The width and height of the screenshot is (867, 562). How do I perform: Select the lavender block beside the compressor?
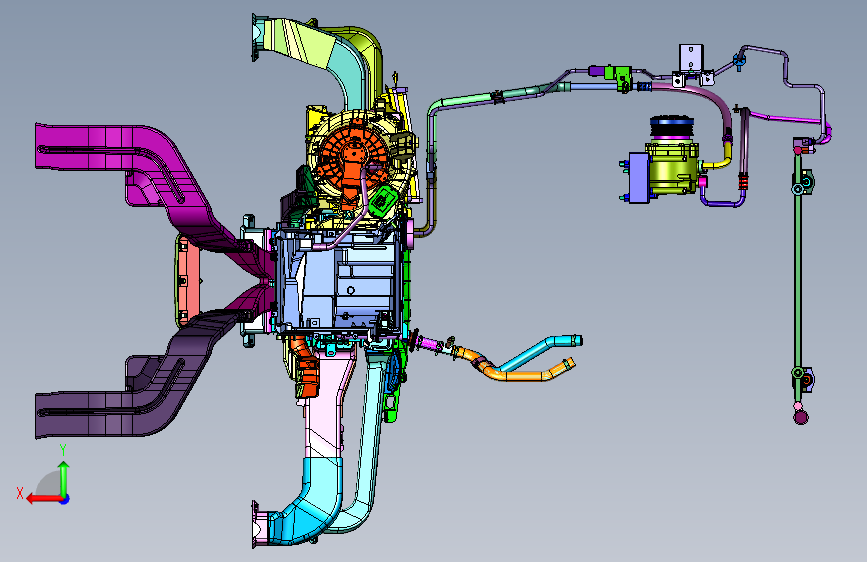click(x=638, y=177)
